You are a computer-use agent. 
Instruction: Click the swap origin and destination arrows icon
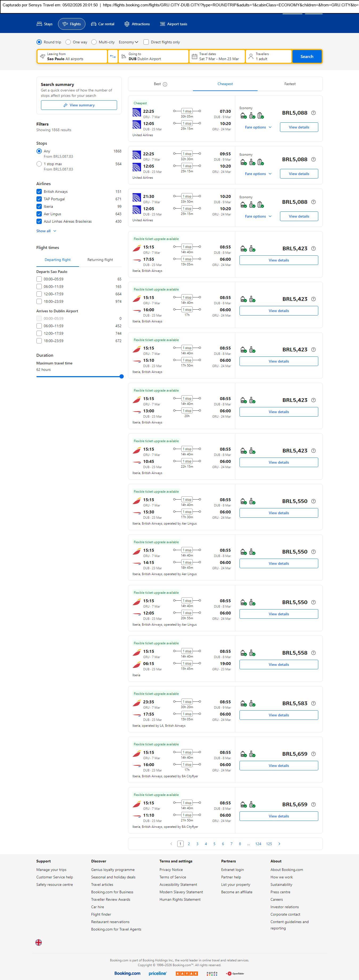click(113, 57)
